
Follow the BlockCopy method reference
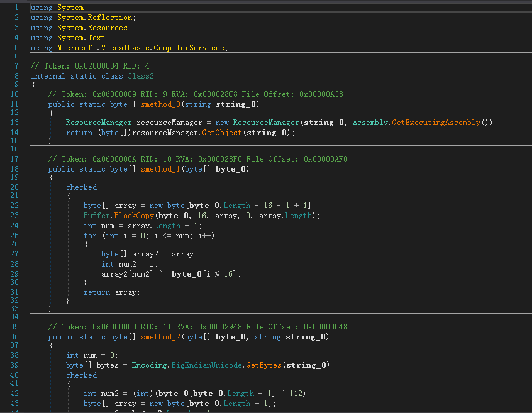[x=134, y=216]
